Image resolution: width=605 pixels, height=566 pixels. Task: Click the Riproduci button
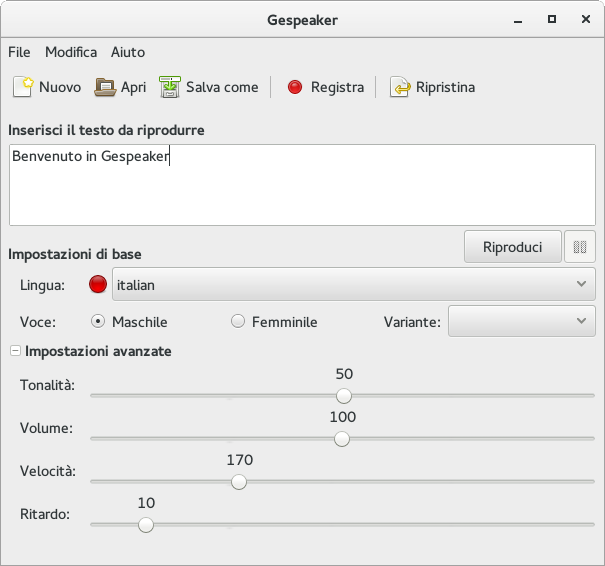(513, 247)
